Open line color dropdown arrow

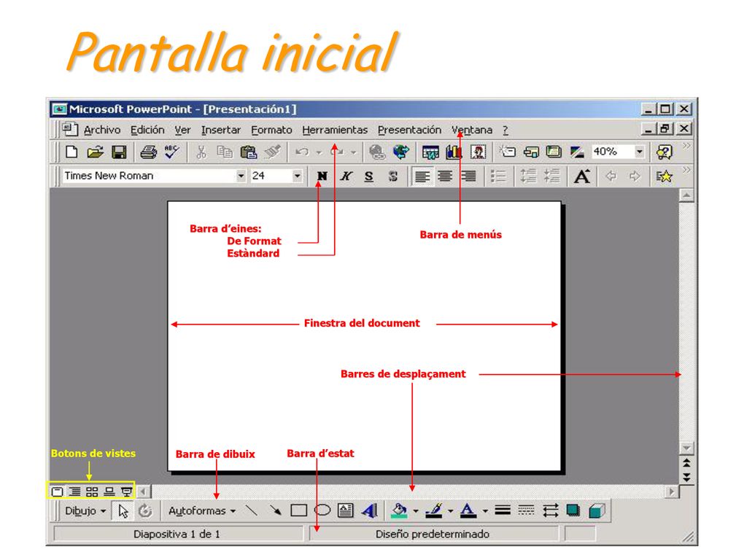[x=450, y=511]
